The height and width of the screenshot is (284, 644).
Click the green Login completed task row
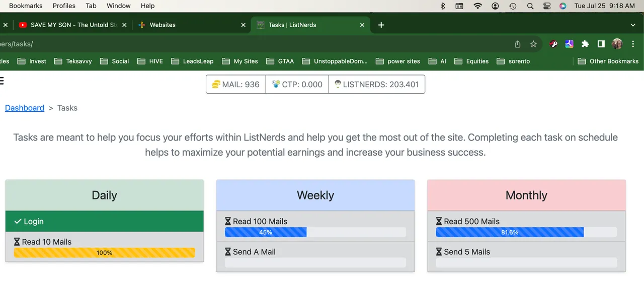(104, 221)
